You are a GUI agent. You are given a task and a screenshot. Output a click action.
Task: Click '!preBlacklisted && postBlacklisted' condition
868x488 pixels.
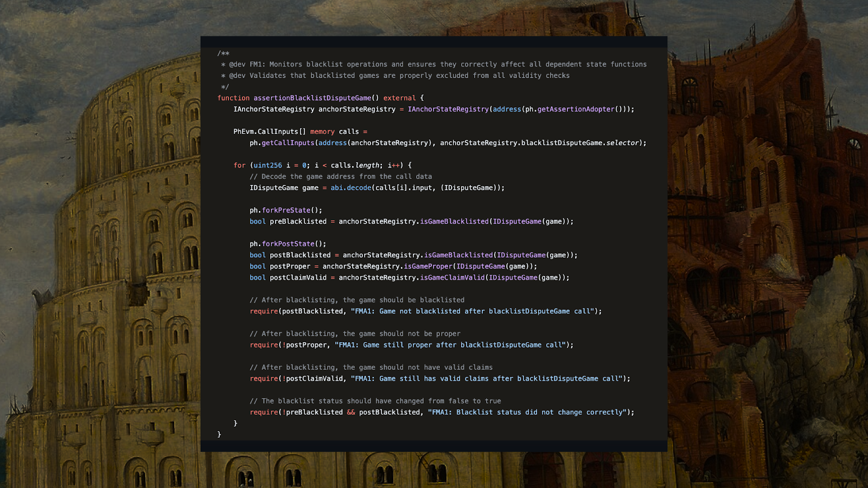pos(351,413)
